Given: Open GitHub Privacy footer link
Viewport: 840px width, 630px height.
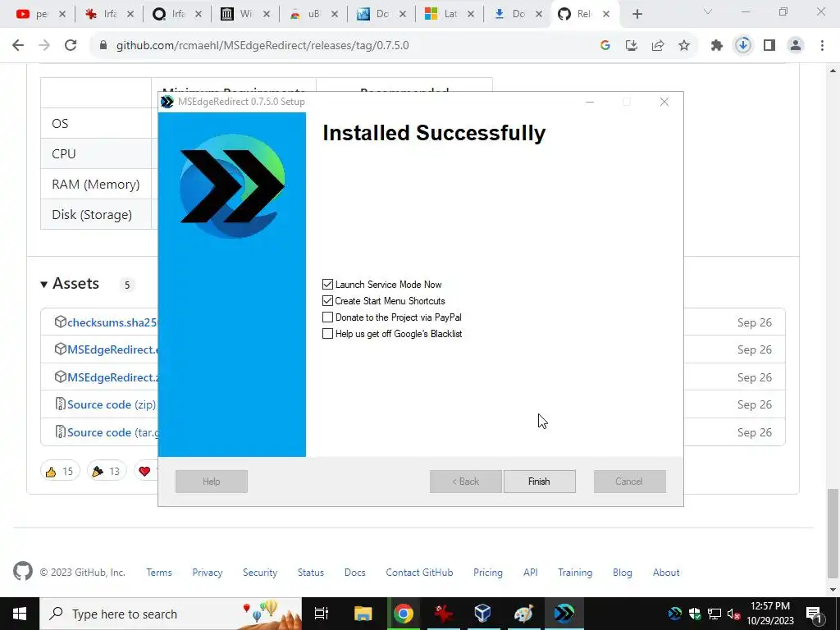Looking at the screenshot, I should point(208,572).
